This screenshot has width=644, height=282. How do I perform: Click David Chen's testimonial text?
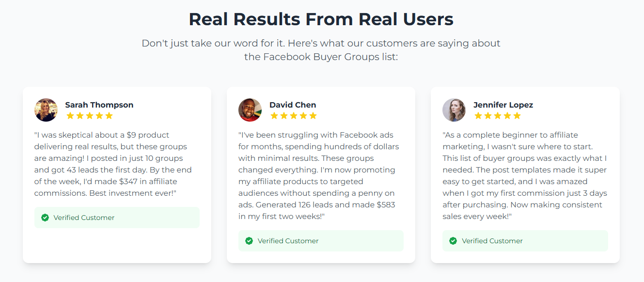(x=318, y=175)
